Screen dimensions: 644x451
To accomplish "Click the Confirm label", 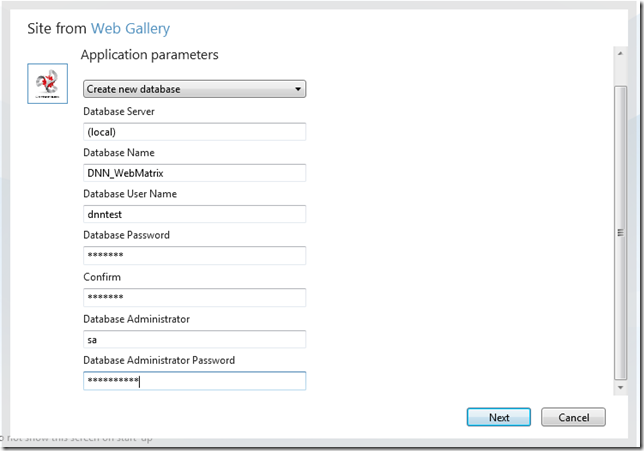I will click(x=102, y=277).
